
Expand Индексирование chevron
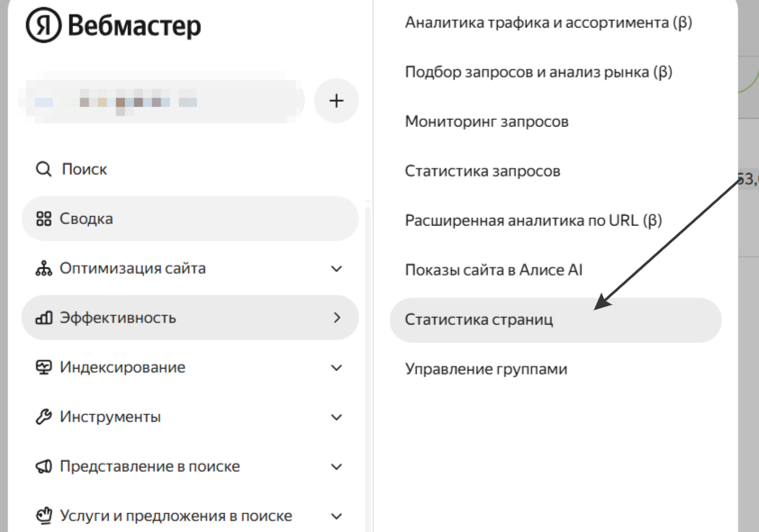pyautogui.click(x=337, y=368)
